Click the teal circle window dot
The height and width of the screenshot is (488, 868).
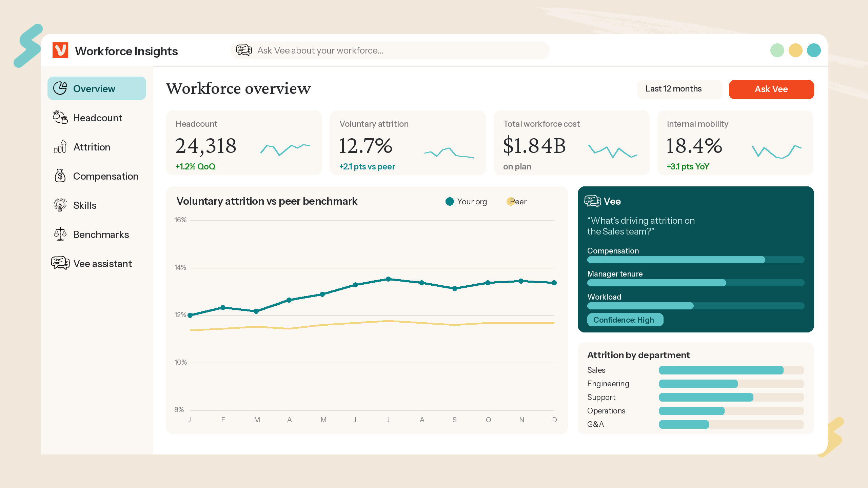[814, 50]
